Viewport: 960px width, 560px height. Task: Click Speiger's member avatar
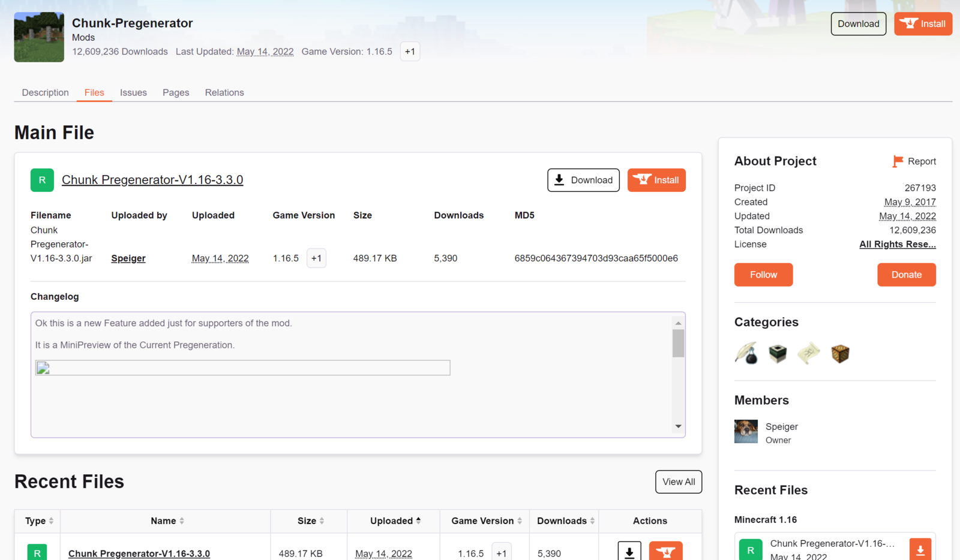pos(746,431)
